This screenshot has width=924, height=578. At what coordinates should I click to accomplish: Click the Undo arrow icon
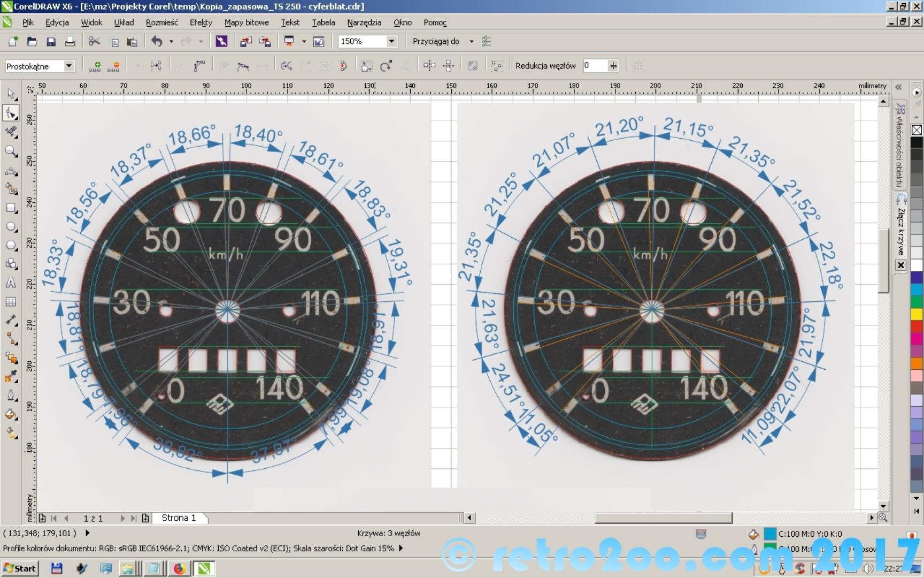click(x=157, y=41)
